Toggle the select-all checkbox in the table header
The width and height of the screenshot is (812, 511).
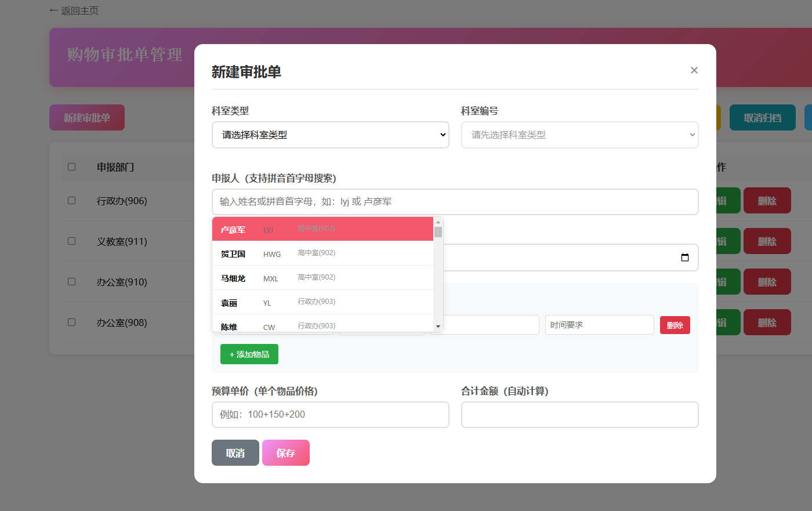(72, 166)
